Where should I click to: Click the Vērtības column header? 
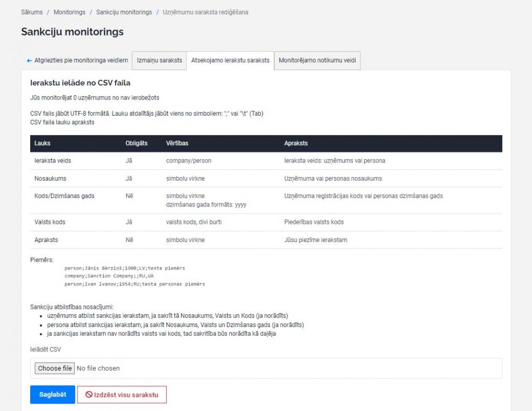click(176, 144)
